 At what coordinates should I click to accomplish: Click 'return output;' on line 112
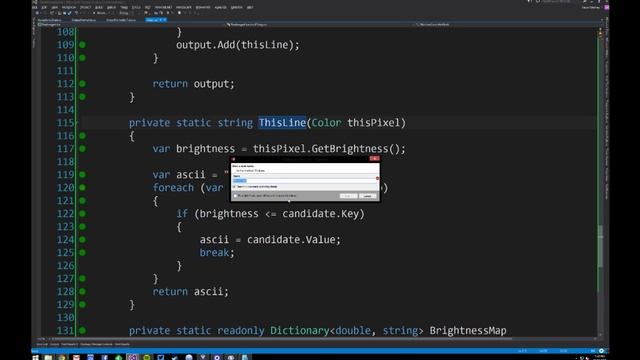pyautogui.click(x=193, y=84)
